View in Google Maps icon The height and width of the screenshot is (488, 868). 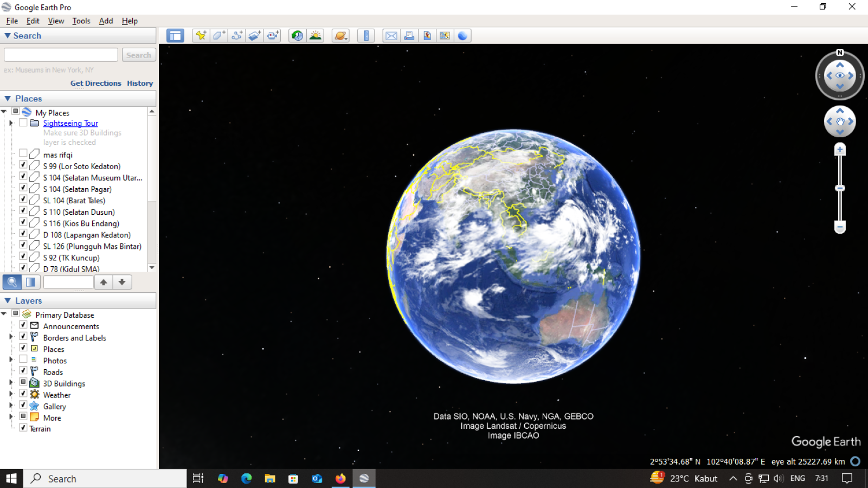(445, 36)
